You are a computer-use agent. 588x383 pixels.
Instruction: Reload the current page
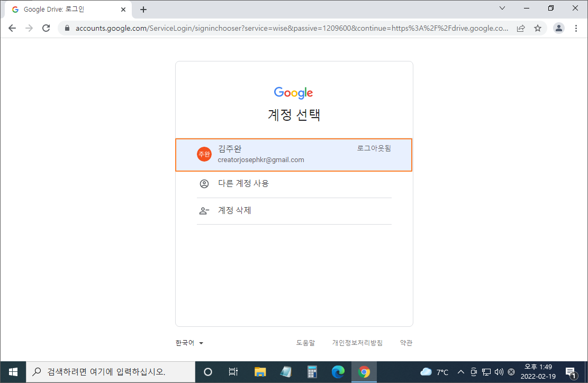(46, 28)
